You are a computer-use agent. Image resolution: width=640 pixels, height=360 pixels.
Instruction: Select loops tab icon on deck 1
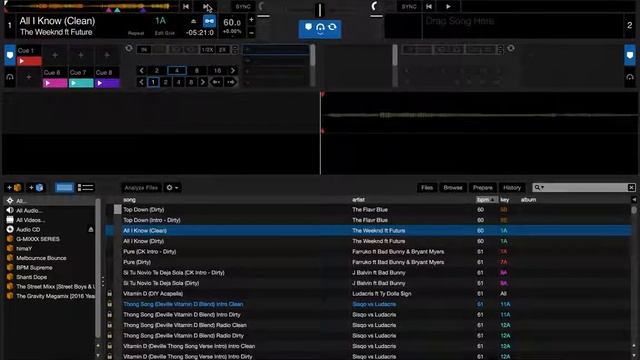point(10,77)
